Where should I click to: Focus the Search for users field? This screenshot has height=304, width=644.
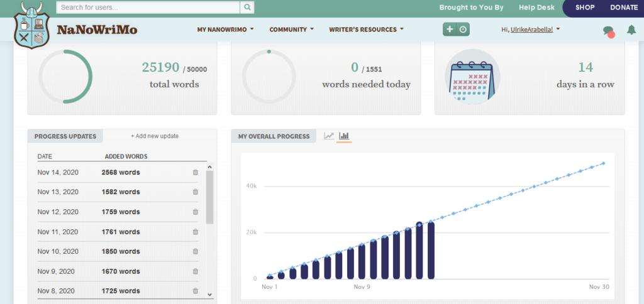pyautogui.click(x=148, y=8)
